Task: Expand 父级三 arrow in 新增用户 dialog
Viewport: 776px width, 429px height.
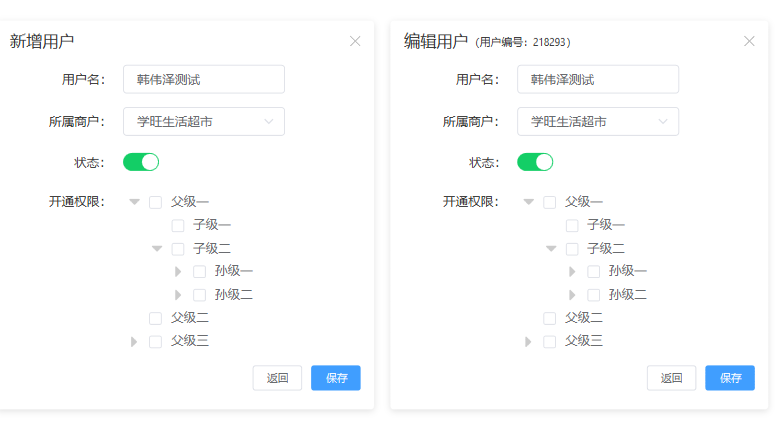Action: [x=134, y=342]
